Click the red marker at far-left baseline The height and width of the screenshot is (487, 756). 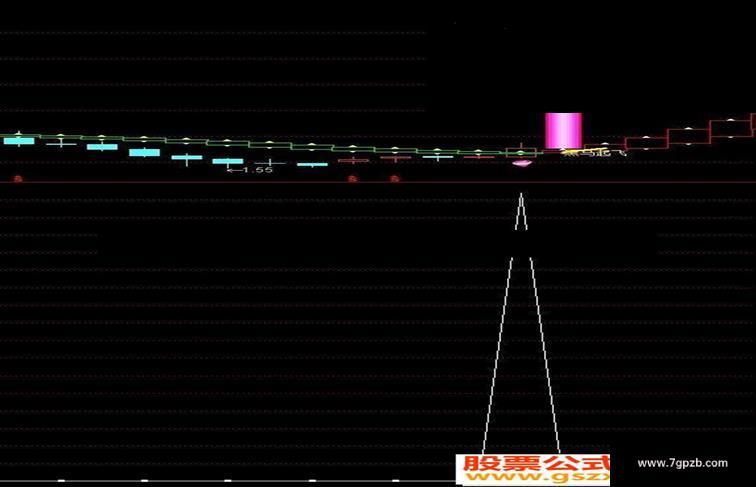[x=18, y=179]
